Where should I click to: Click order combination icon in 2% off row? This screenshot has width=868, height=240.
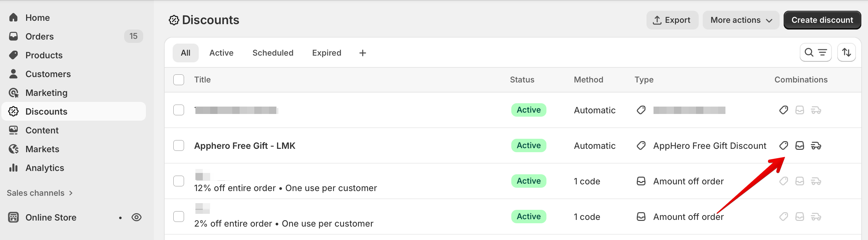(x=800, y=217)
